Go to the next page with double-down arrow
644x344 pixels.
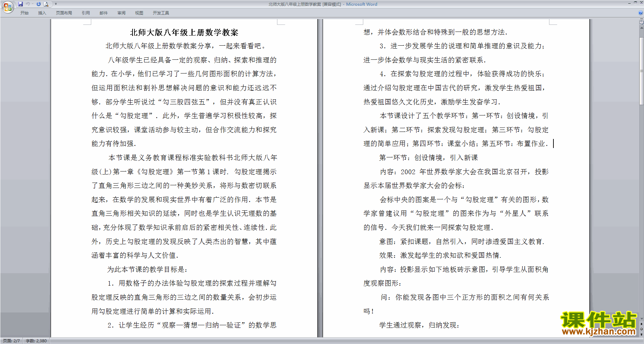(x=642, y=334)
